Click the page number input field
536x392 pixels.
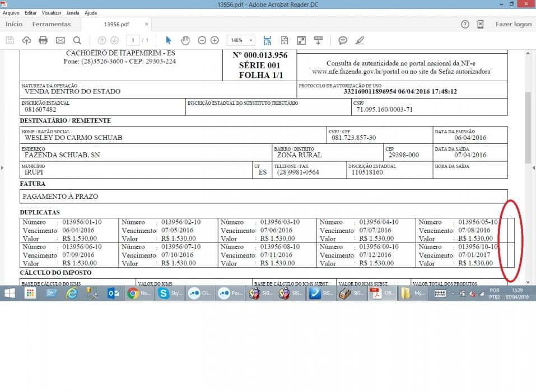coord(133,40)
